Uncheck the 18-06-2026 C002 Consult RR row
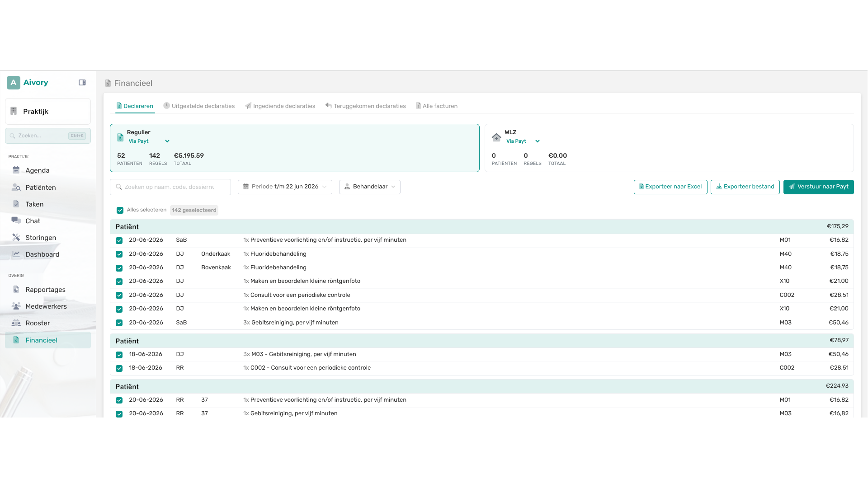Screen dimensions: 868x488 click(119, 368)
